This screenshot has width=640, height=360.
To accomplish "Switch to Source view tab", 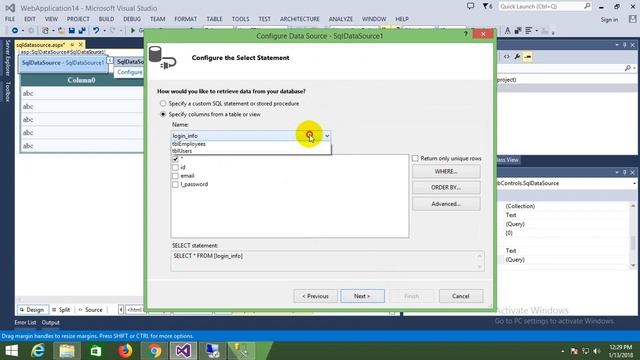I will click(x=90, y=310).
